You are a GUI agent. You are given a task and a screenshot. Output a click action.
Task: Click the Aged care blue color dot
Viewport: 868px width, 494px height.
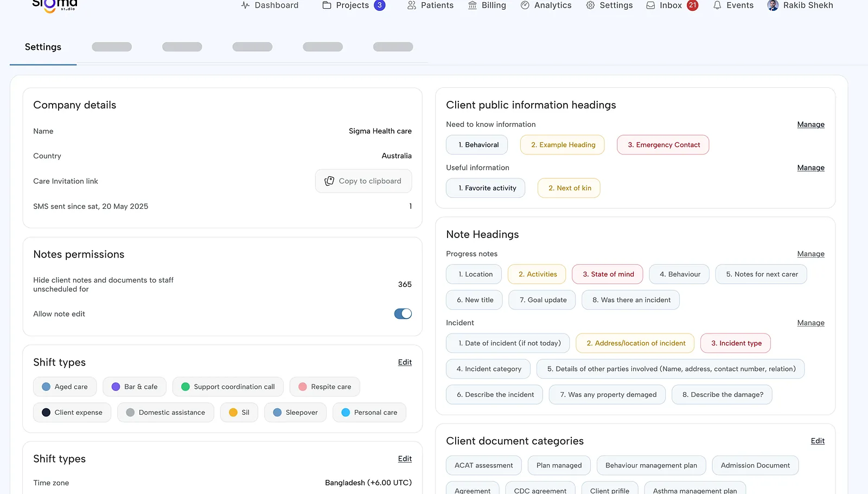tap(46, 387)
